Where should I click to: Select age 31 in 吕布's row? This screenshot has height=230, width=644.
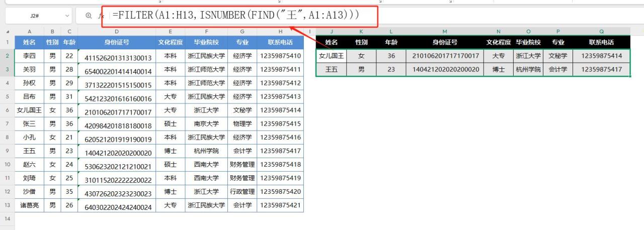pos(69,96)
